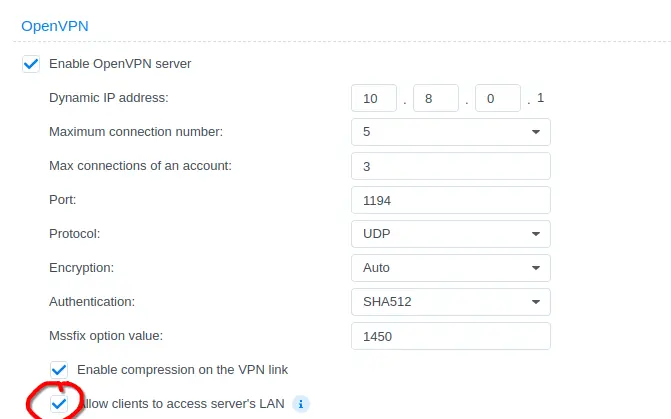Screen dimensions: 671x419
Task: Open the Maximum connection number dropdown
Action: pyautogui.click(x=451, y=132)
